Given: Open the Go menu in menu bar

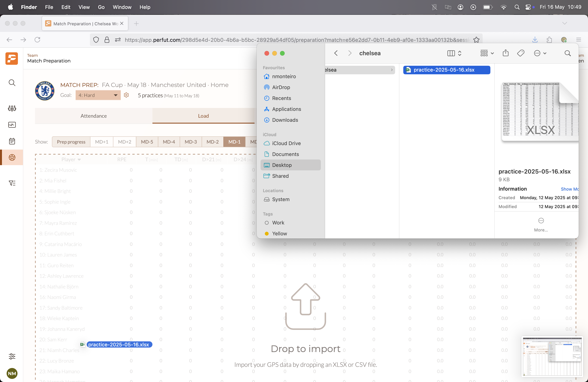Looking at the screenshot, I should coord(101,7).
